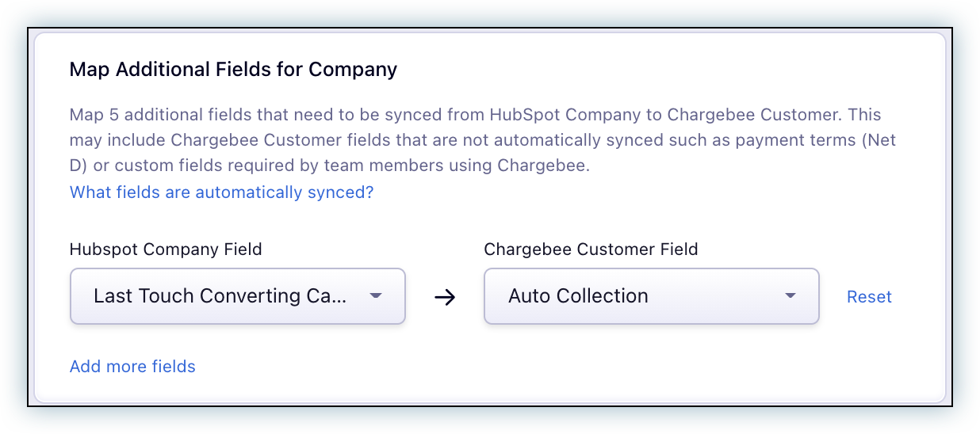The width and height of the screenshot is (980, 434).
Task: Click the right arrow icon between fields
Action: point(445,297)
